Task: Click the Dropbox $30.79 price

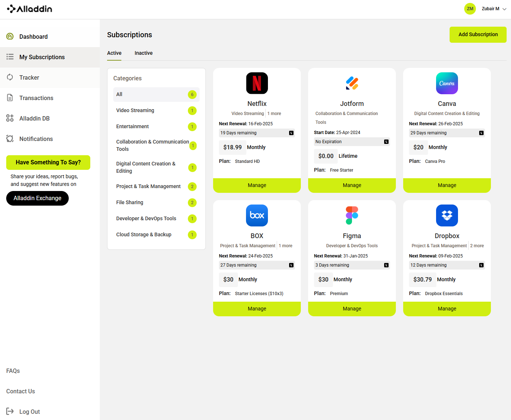Action: click(423, 279)
